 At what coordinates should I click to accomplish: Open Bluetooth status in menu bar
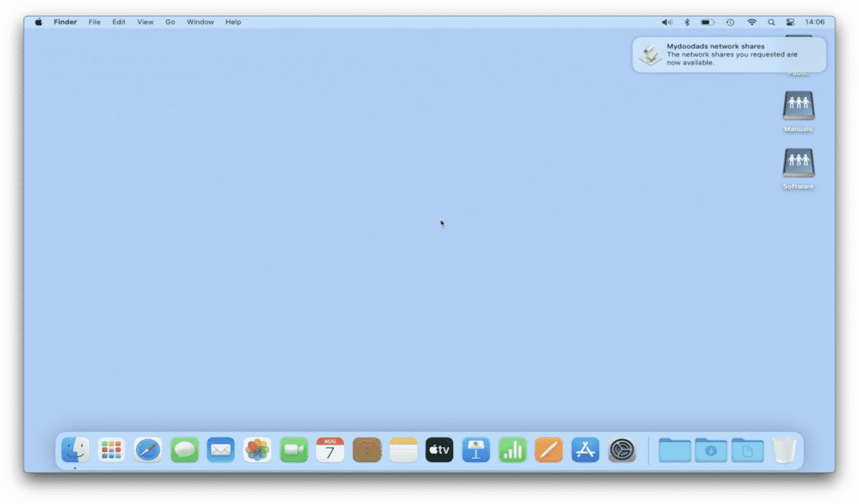[686, 23]
